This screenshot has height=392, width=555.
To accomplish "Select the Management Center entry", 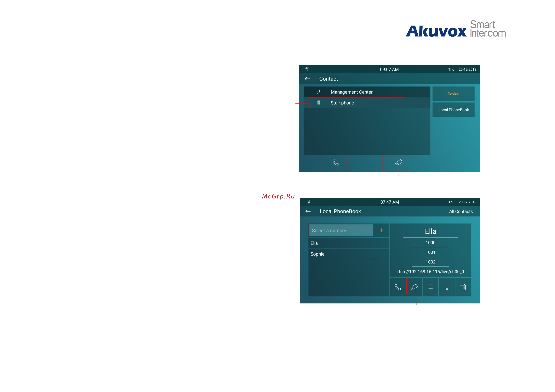I will point(367,92).
